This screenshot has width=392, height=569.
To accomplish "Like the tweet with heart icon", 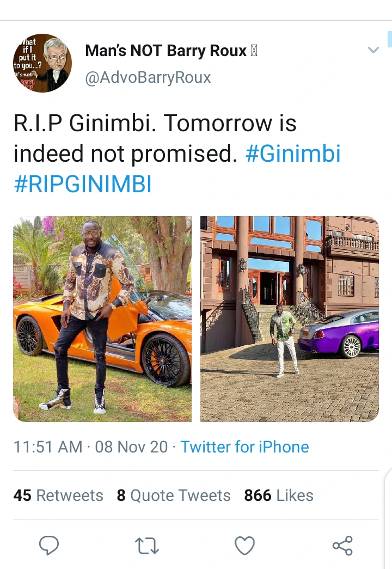I will click(244, 546).
